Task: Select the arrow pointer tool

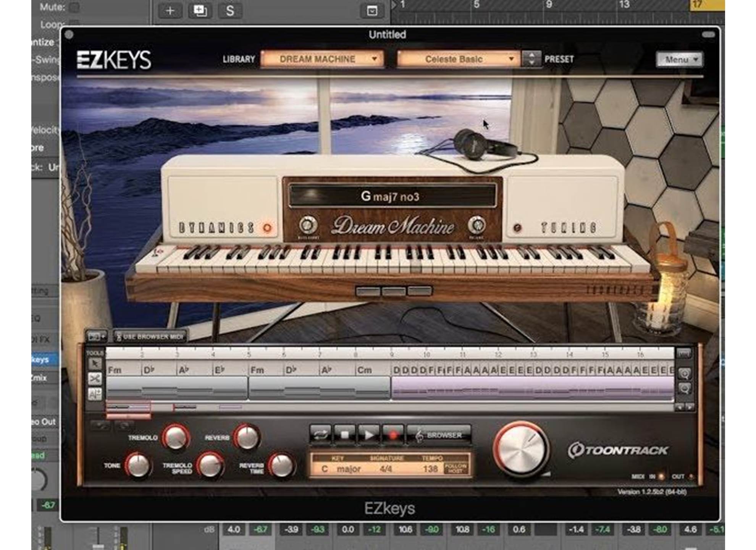Action: 95,364
